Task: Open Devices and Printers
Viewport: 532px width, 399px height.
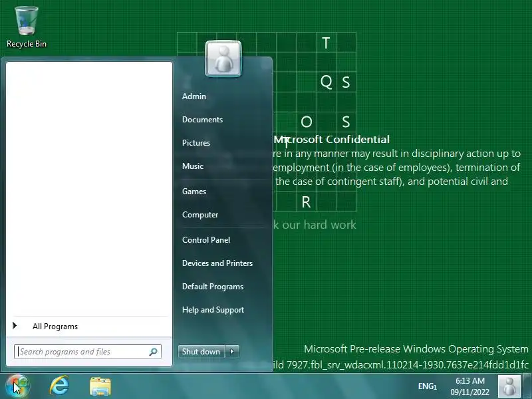Action: tap(217, 263)
